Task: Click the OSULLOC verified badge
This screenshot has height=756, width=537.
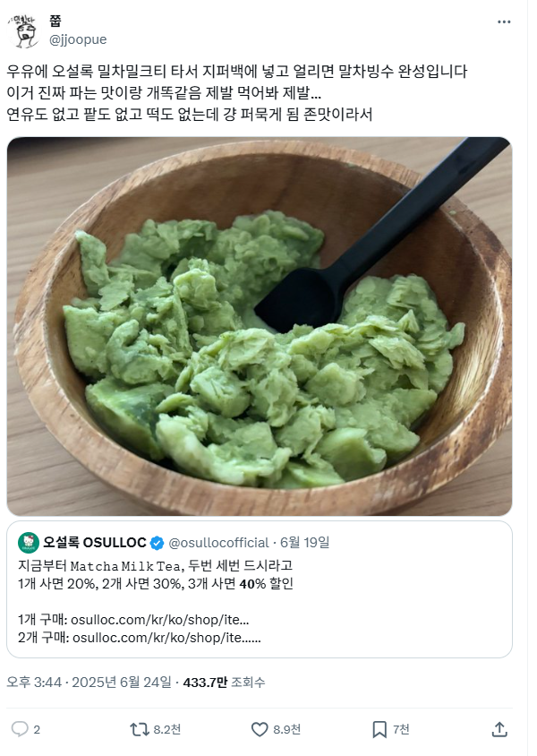Action: click(157, 543)
